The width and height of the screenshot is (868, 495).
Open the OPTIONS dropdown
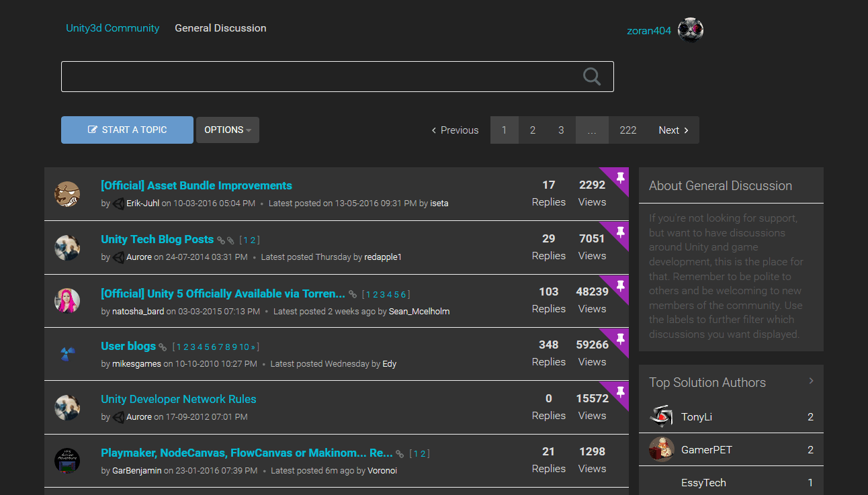[227, 130]
